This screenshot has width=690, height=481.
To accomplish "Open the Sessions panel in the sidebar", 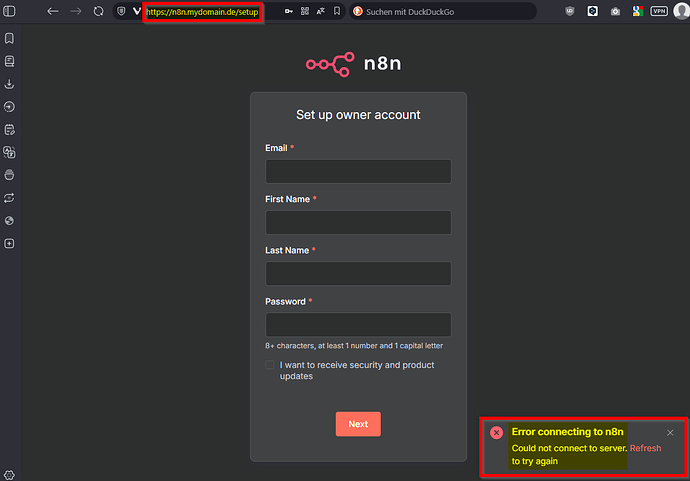I will (9, 198).
